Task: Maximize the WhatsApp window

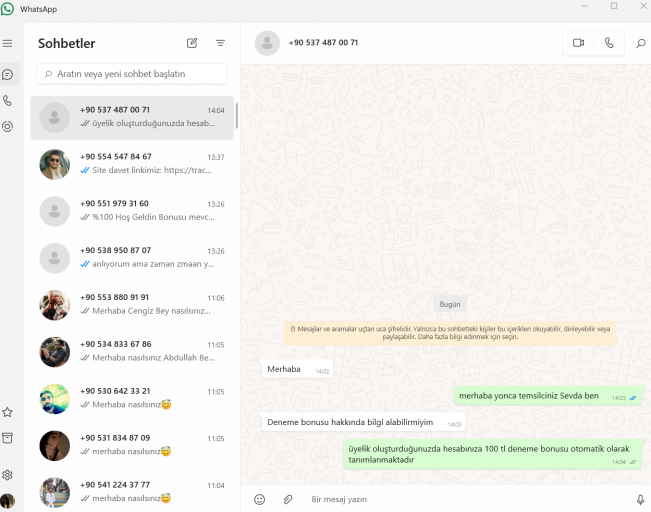Action: [614, 6]
